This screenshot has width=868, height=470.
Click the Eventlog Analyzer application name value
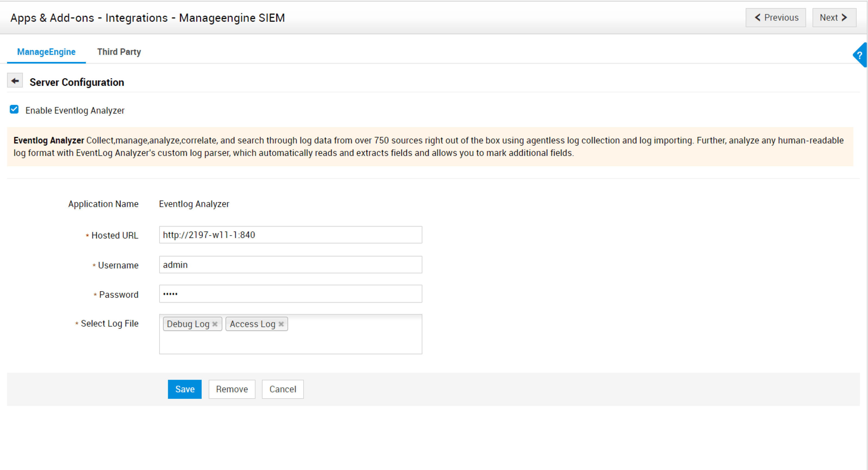194,204
